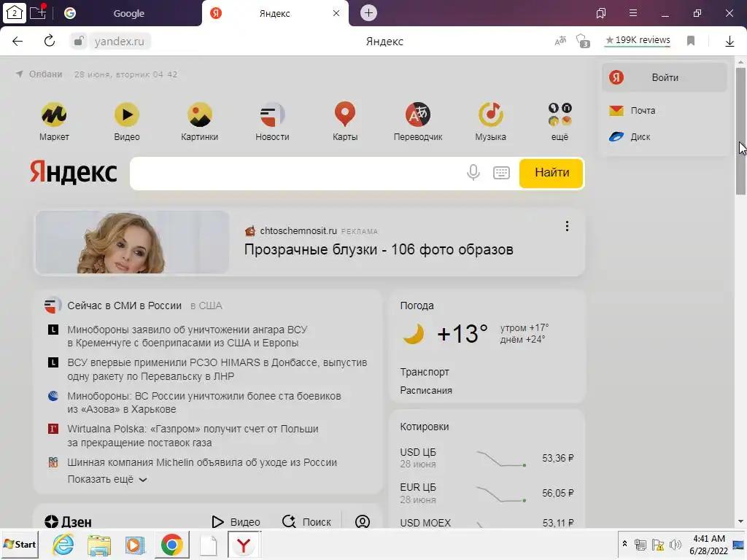Expand news with Показать ещё
The height and width of the screenshot is (560, 747).
click(x=107, y=480)
